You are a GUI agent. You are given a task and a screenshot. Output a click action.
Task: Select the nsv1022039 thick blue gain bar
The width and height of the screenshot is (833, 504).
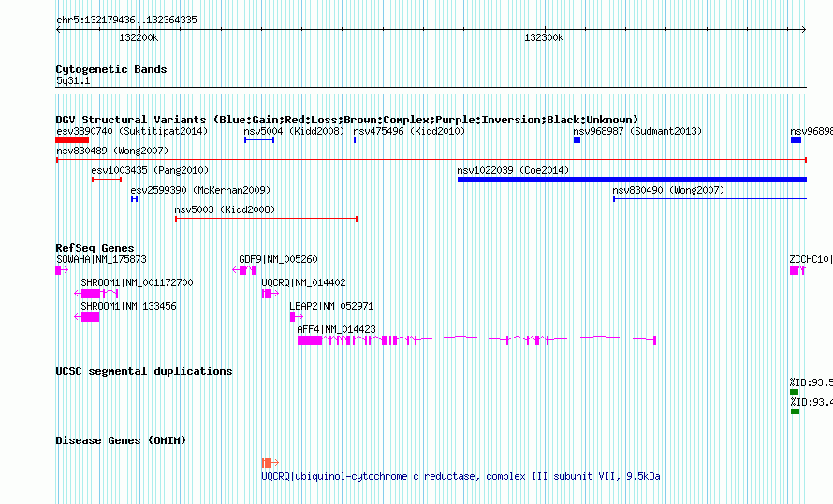tap(632, 180)
